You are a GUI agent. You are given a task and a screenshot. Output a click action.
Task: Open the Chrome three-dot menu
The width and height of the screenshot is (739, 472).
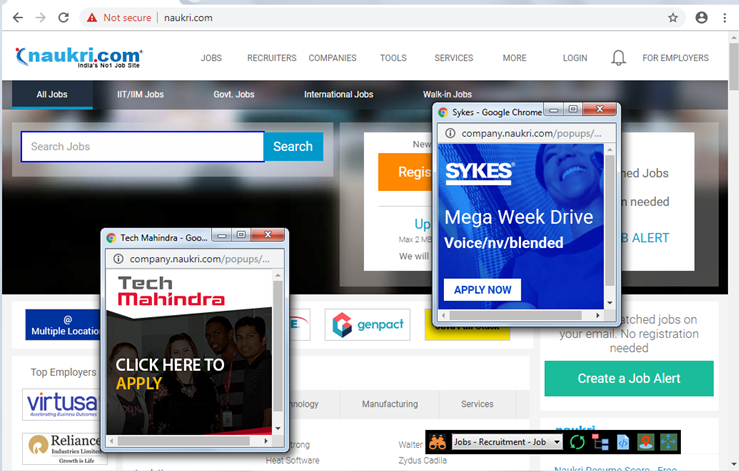coord(724,18)
